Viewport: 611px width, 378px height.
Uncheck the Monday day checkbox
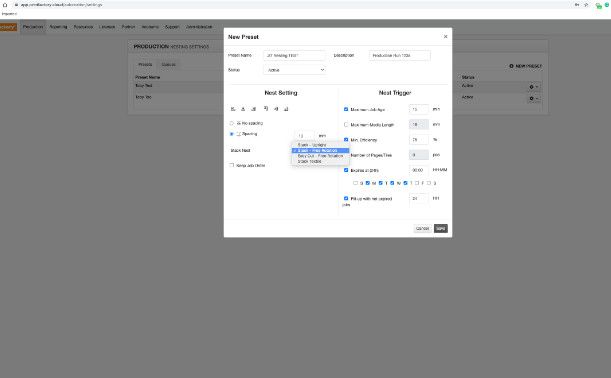coord(367,183)
